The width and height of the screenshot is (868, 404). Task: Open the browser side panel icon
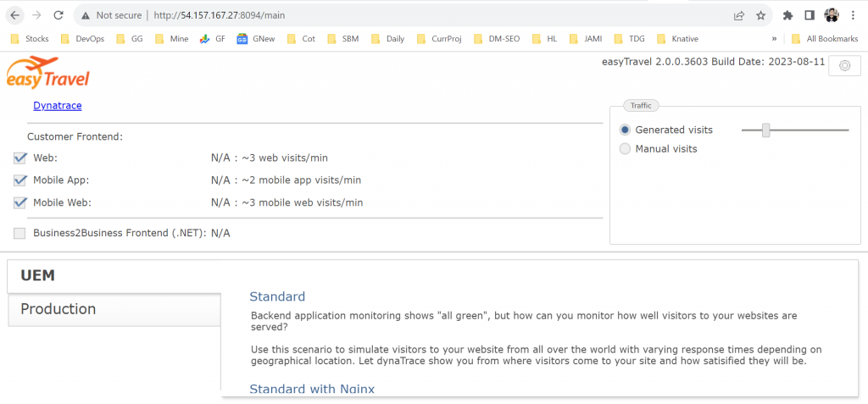810,15
